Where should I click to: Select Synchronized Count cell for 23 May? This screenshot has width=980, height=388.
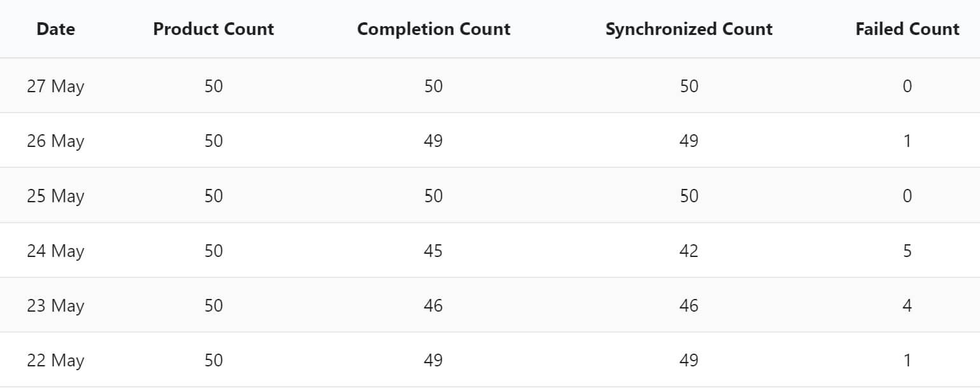point(689,305)
